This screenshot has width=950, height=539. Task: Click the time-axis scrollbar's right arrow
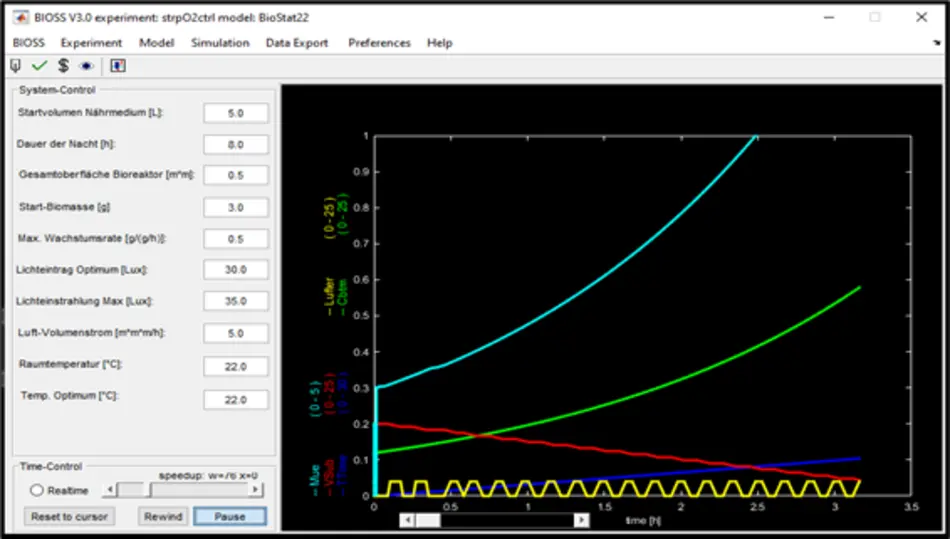(x=582, y=520)
